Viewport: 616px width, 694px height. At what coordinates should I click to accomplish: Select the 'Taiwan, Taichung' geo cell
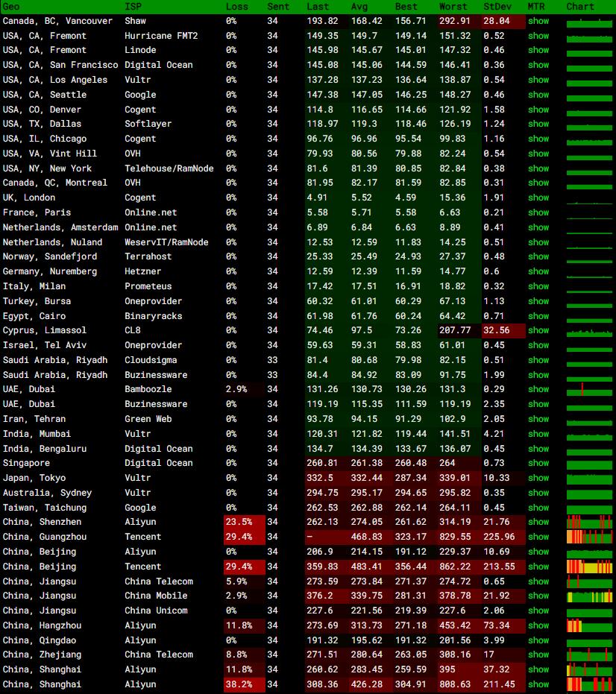click(x=45, y=508)
